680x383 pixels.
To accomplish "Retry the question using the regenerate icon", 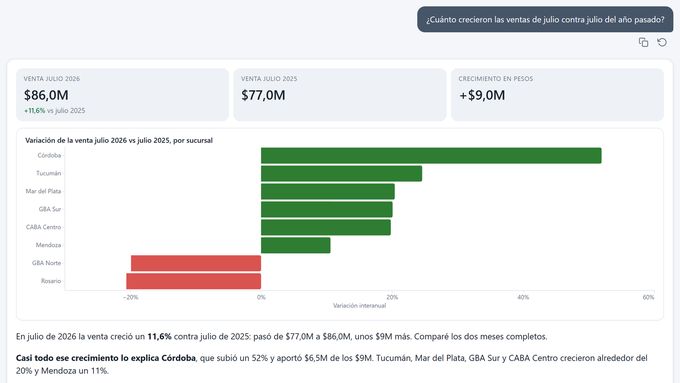I will [x=662, y=42].
